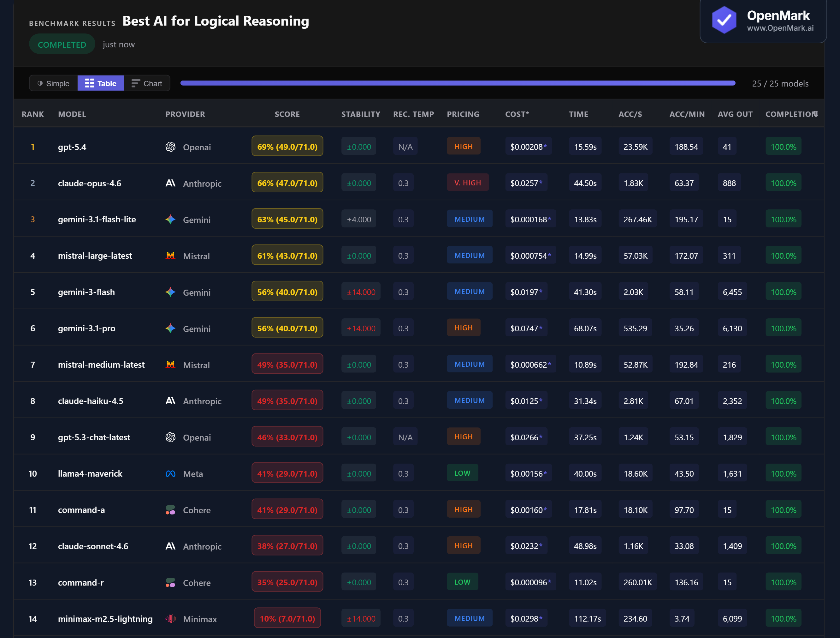The height and width of the screenshot is (638, 840).
Task: Click the Minimax waveform icon
Action: tap(170, 619)
